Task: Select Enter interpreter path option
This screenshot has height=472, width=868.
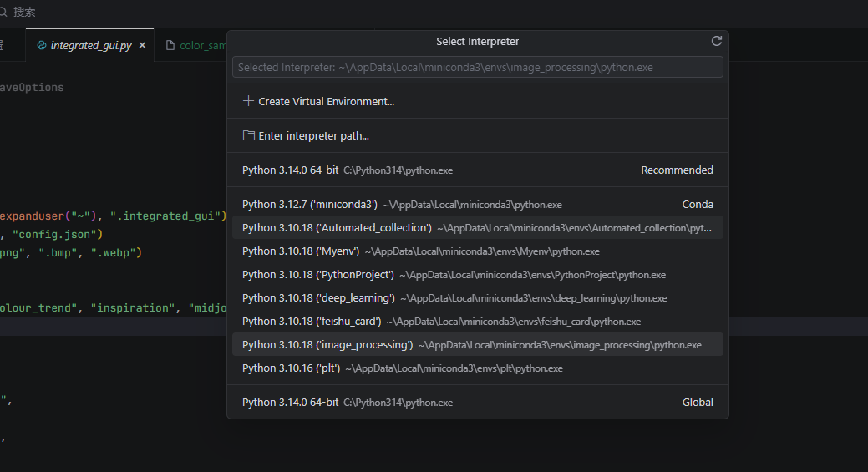Action: tap(313, 135)
